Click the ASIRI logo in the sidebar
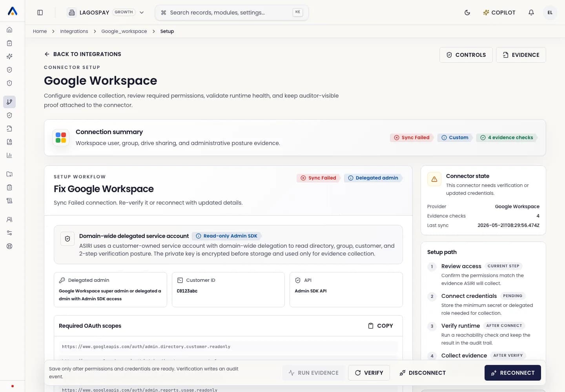Image resolution: width=565 pixels, height=392 pixels. tap(13, 11)
